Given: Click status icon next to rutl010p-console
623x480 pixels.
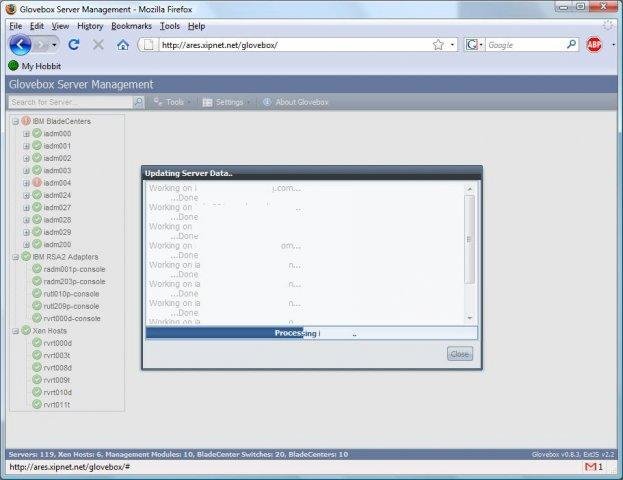Looking at the screenshot, I should (37, 294).
